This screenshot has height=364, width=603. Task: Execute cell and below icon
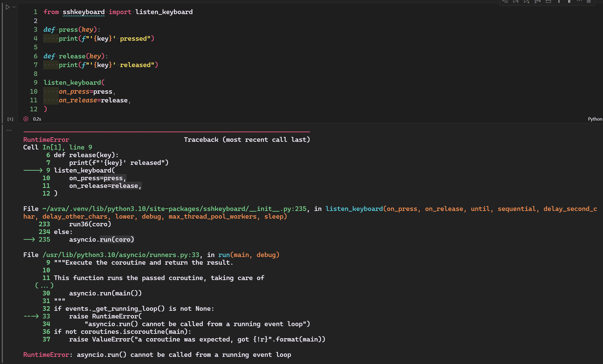(527, 1)
